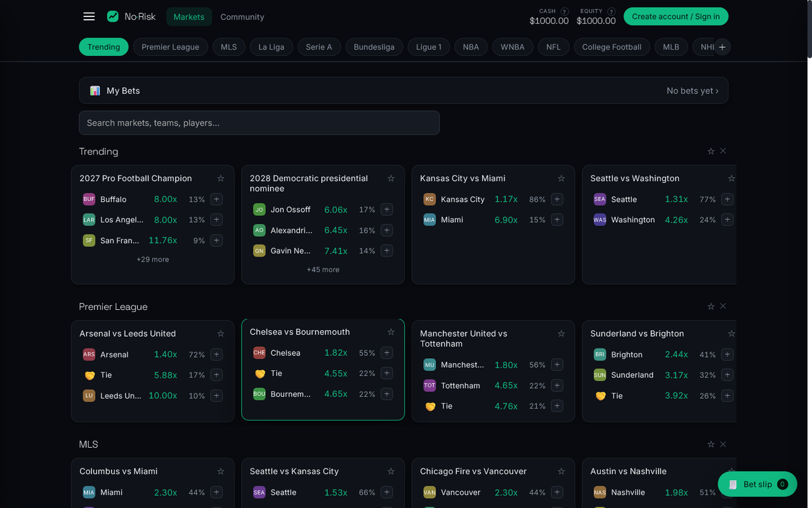The width and height of the screenshot is (812, 508).
Task: Click the NoRisk logo
Action: tap(131, 17)
